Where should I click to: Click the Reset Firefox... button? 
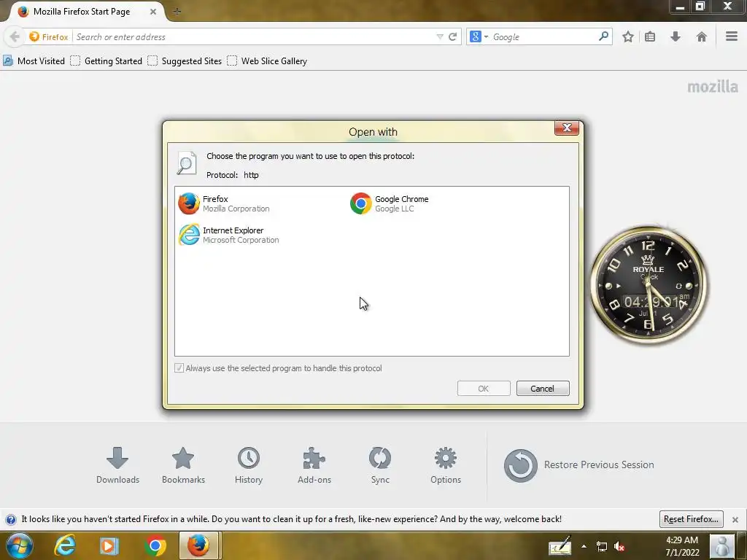[x=692, y=519]
